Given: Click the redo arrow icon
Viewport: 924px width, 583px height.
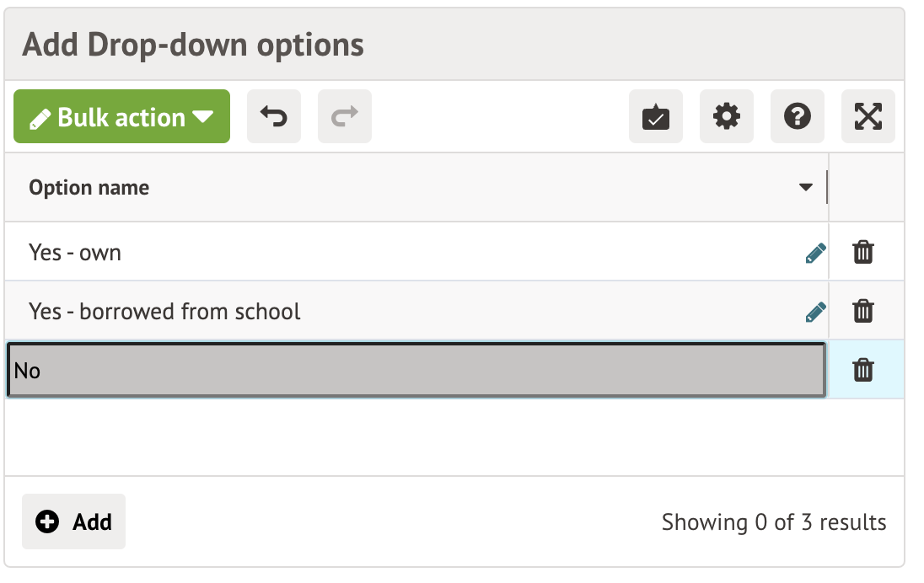Looking at the screenshot, I should (344, 117).
